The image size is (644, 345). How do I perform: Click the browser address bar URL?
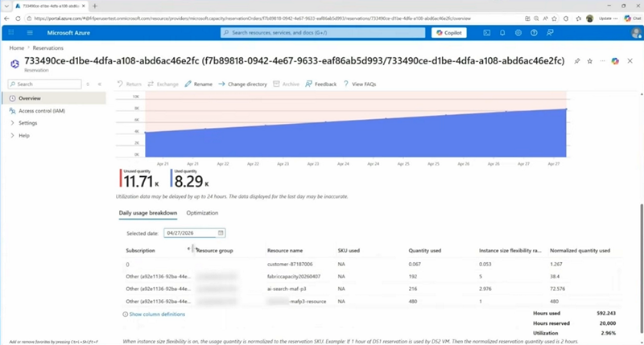tap(252, 18)
